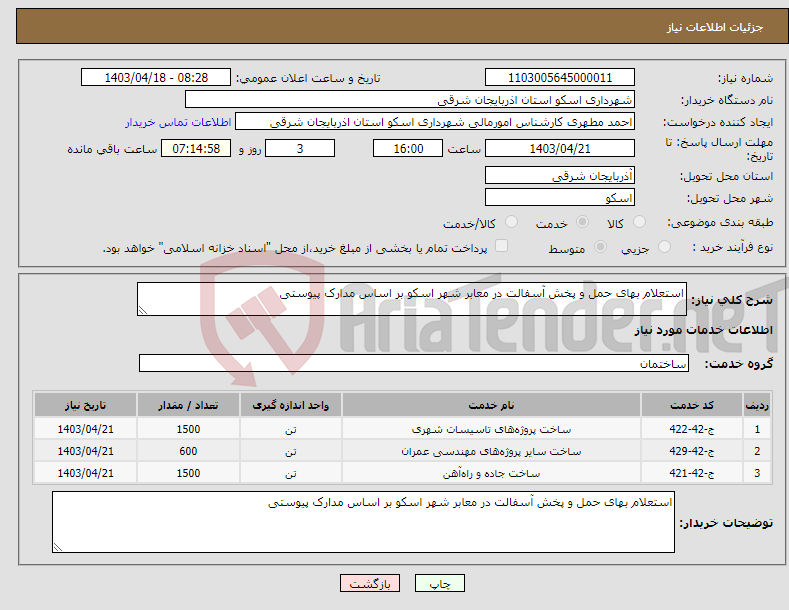Select the کالا radio button
The width and height of the screenshot is (789, 610).
(x=640, y=221)
